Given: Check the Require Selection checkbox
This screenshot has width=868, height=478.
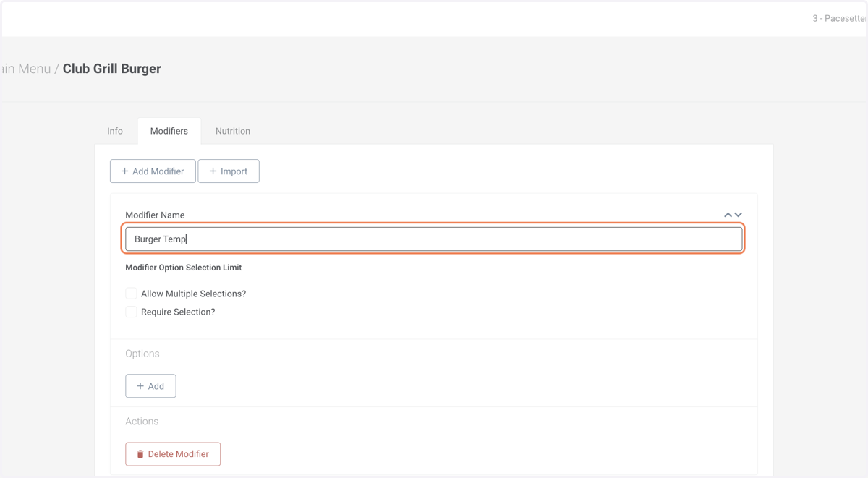Looking at the screenshot, I should pyautogui.click(x=131, y=312).
